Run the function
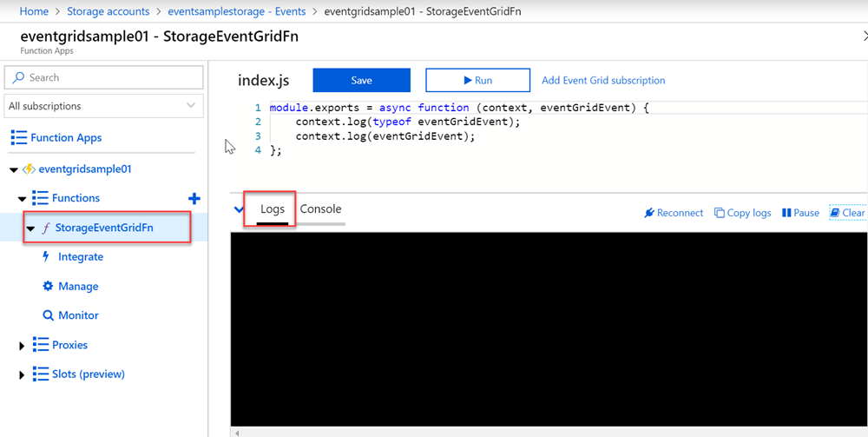Screen dimensions: 868x437 tap(477, 80)
